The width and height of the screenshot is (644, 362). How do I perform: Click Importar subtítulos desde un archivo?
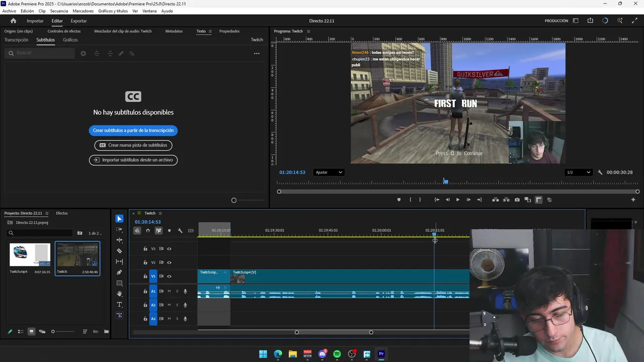(133, 160)
